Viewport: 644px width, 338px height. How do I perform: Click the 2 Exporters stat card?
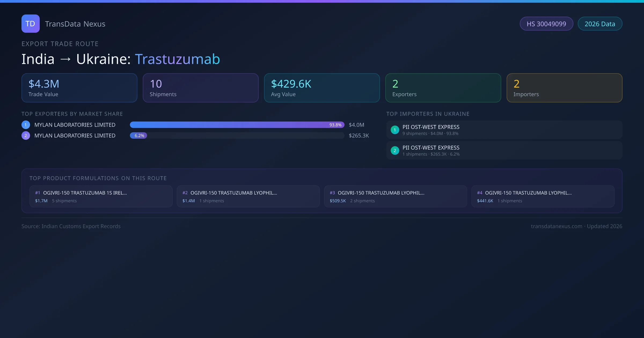pos(443,88)
